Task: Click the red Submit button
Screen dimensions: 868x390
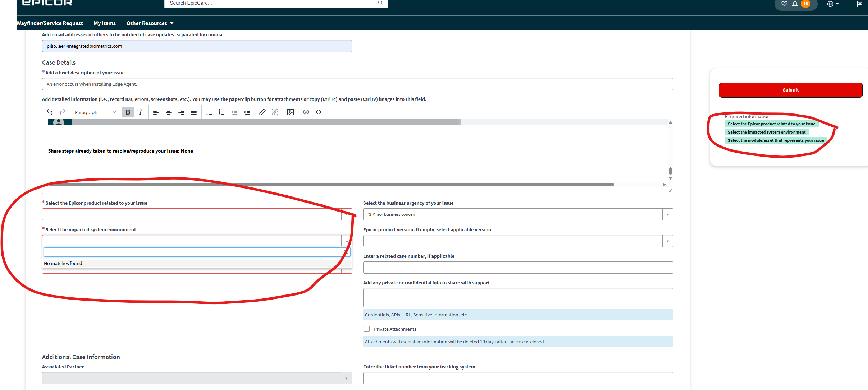Action: [790, 90]
